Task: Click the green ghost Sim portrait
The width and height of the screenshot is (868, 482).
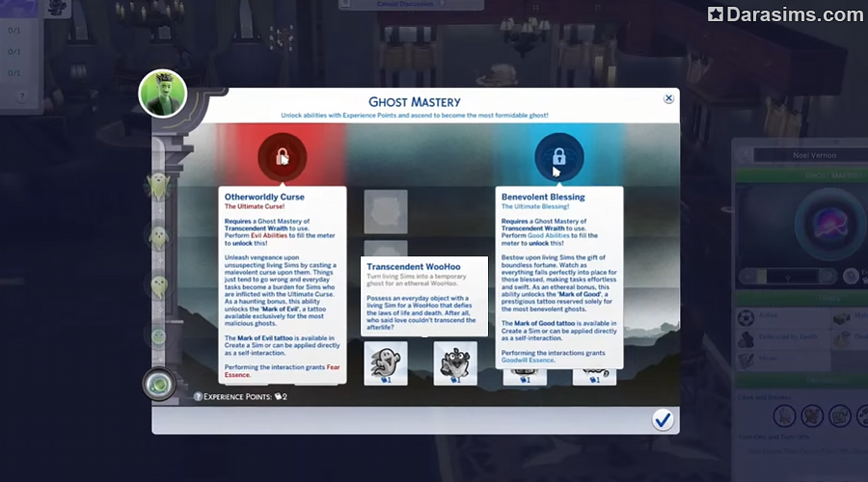Action: (163, 94)
